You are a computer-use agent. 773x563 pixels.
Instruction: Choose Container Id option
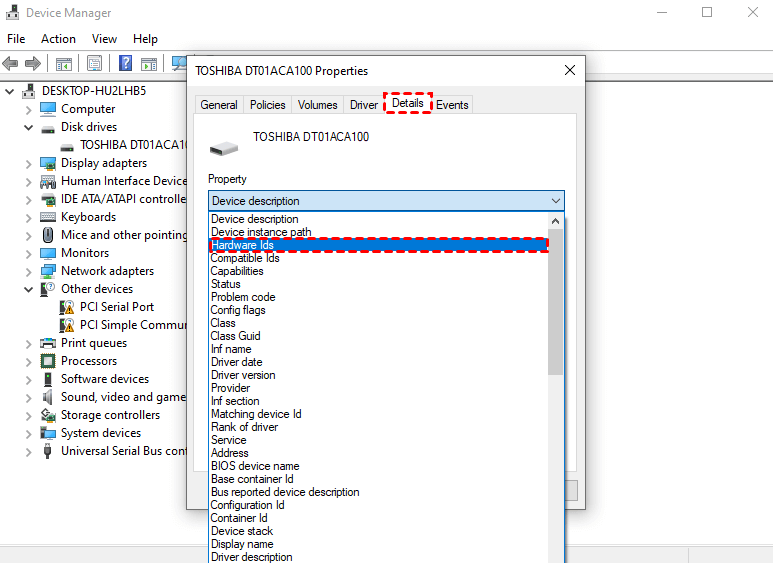378,518
